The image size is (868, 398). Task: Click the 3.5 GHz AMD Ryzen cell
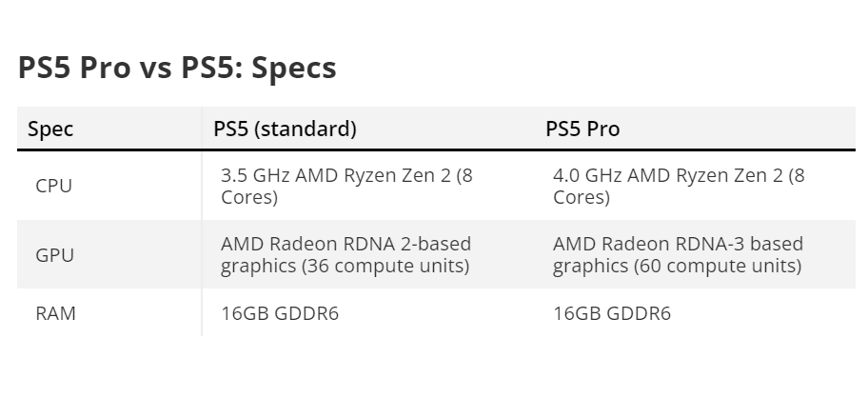coord(346,186)
